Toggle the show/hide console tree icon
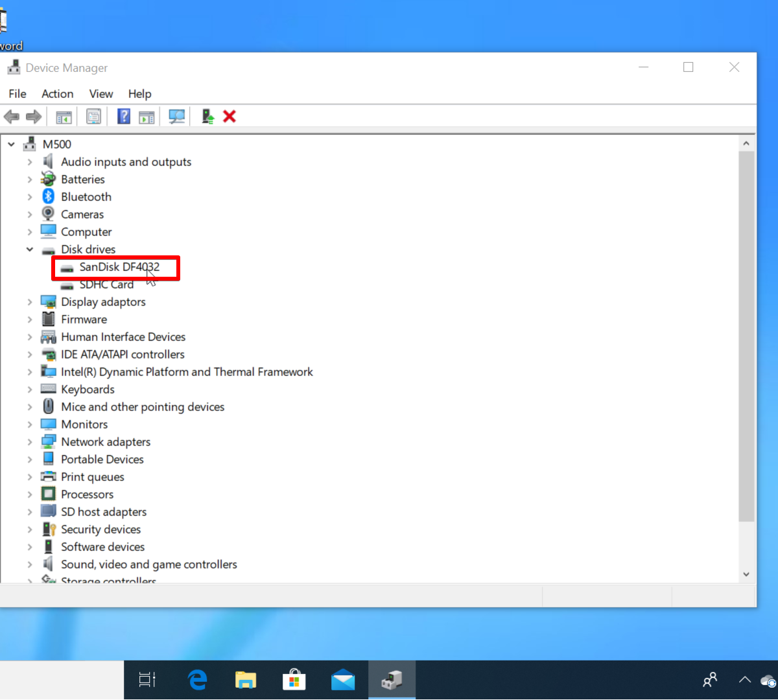Image resolution: width=778 pixels, height=700 pixels. point(64,117)
